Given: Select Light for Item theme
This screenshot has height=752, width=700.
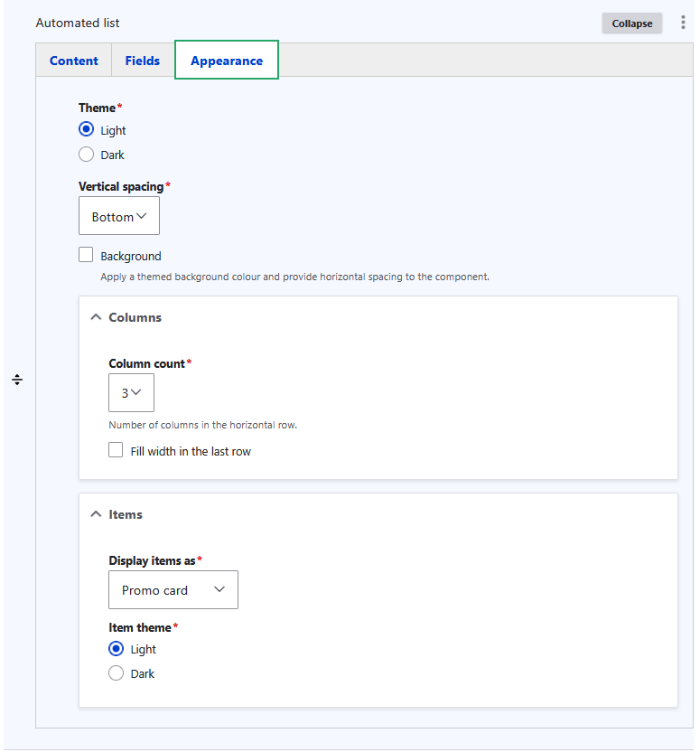Looking at the screenshot, I should [116, 648].
